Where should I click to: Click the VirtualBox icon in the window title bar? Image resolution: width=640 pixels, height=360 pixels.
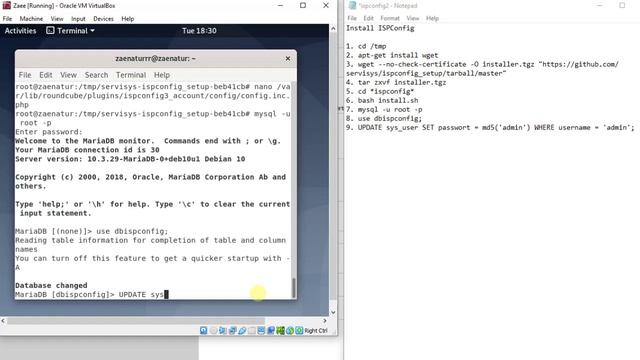7,6
